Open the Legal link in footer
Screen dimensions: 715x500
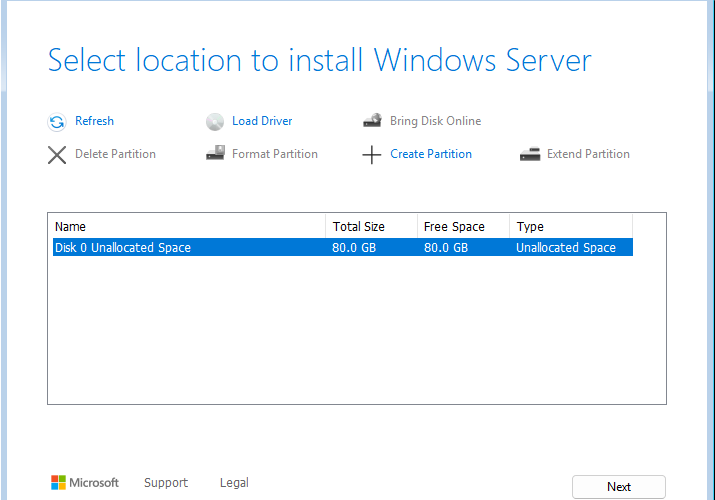coord(234,483)
